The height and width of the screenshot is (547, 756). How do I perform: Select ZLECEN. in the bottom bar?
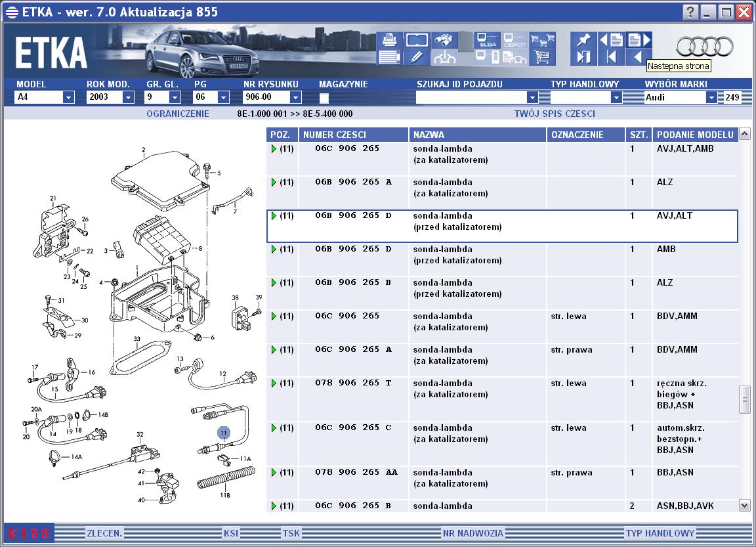(104, 533)
